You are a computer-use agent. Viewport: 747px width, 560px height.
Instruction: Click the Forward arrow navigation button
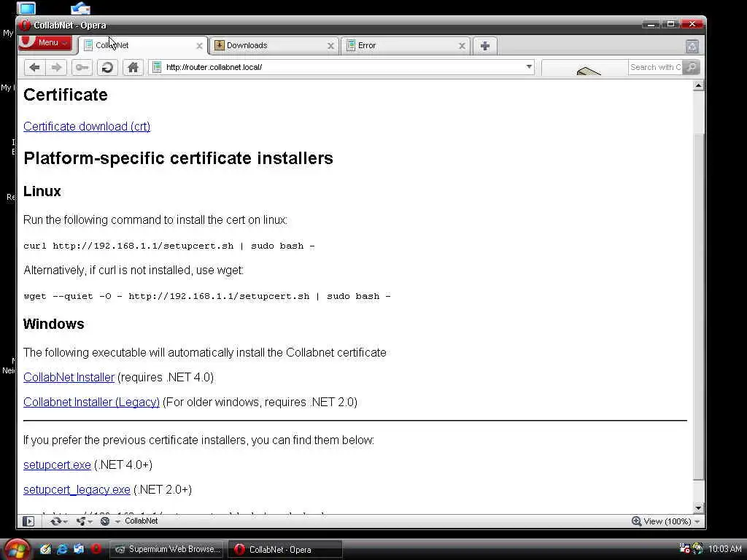[56, 67]
